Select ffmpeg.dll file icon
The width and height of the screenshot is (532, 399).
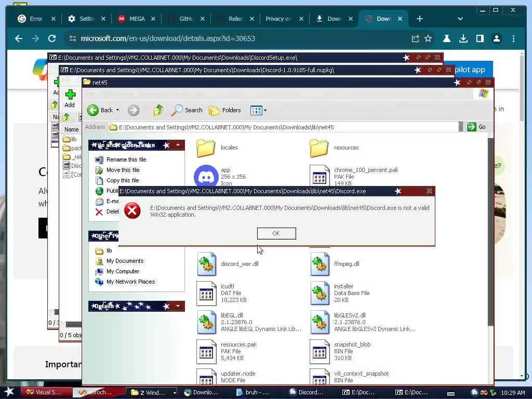320,264
